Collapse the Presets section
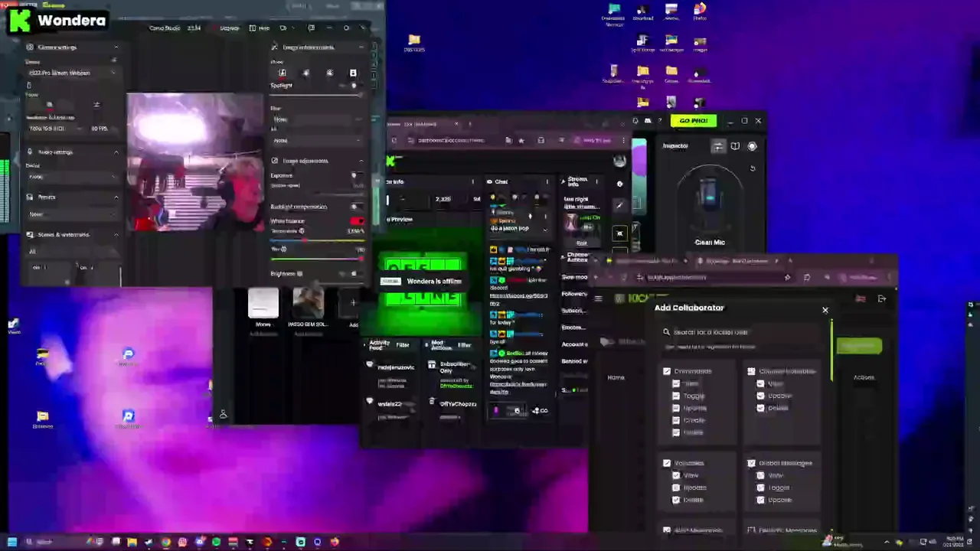 116,197
